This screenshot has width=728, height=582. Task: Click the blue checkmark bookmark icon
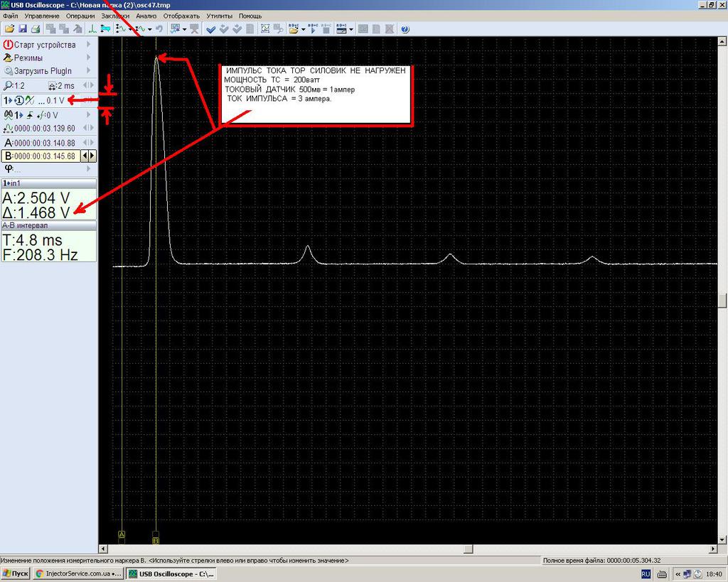pos(210,29)
